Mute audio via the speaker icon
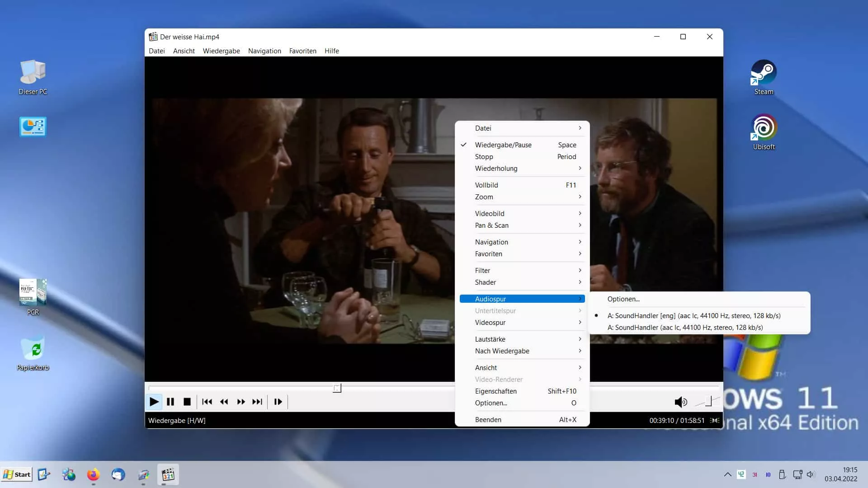This screenshot has width=868, height=488. tap(680, 402)
